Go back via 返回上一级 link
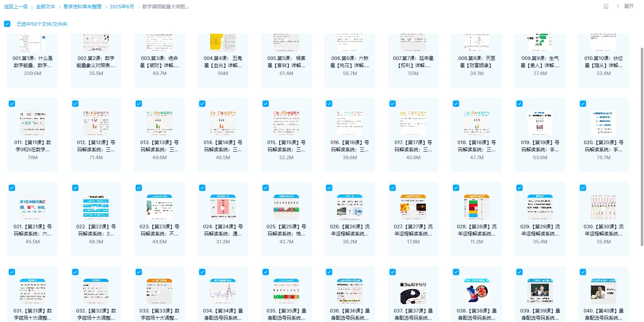 pos(16,7)
